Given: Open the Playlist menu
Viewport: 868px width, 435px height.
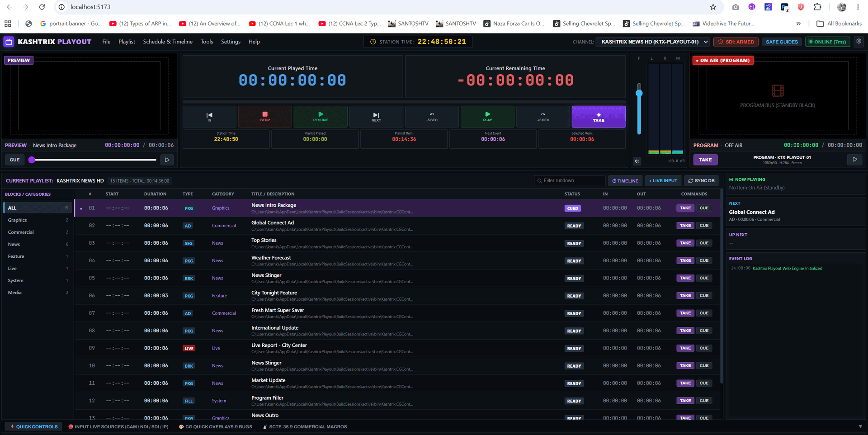Looking at the screenshot, I should click(127, 42).
